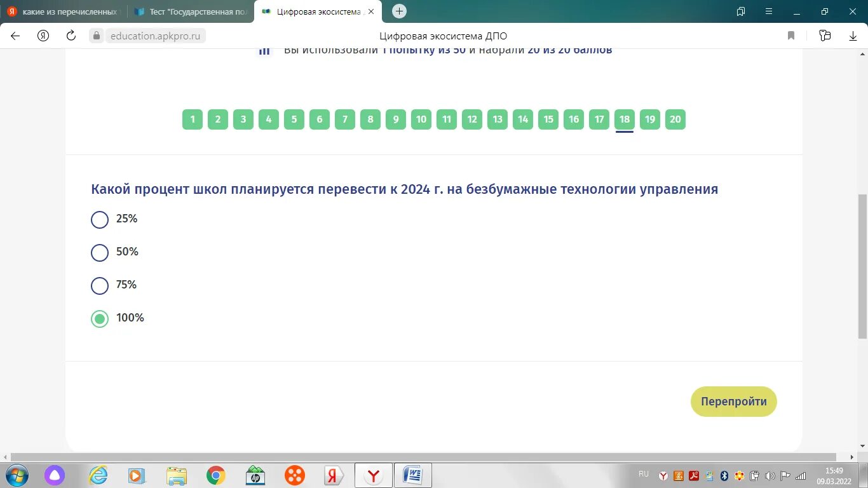Go to question 17

[599, 119]
